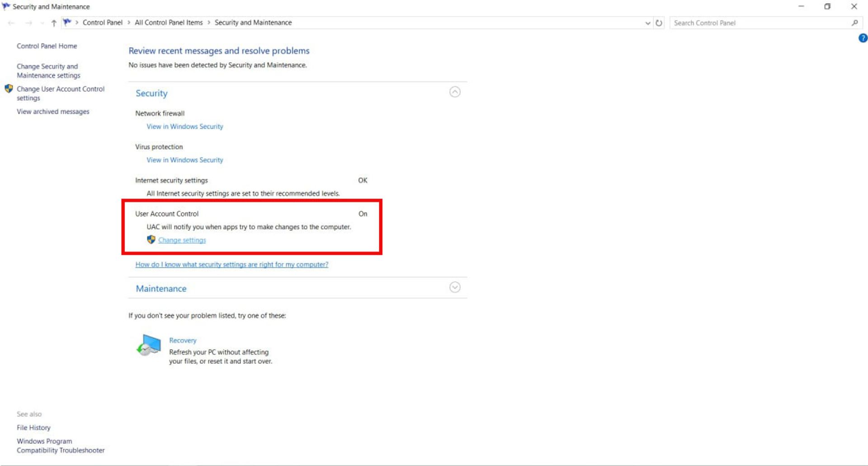Click Network firewall View in Windows Security
The height and width of the screenshot is (466, 868).
pyautogui.click(x=185, y=127)
